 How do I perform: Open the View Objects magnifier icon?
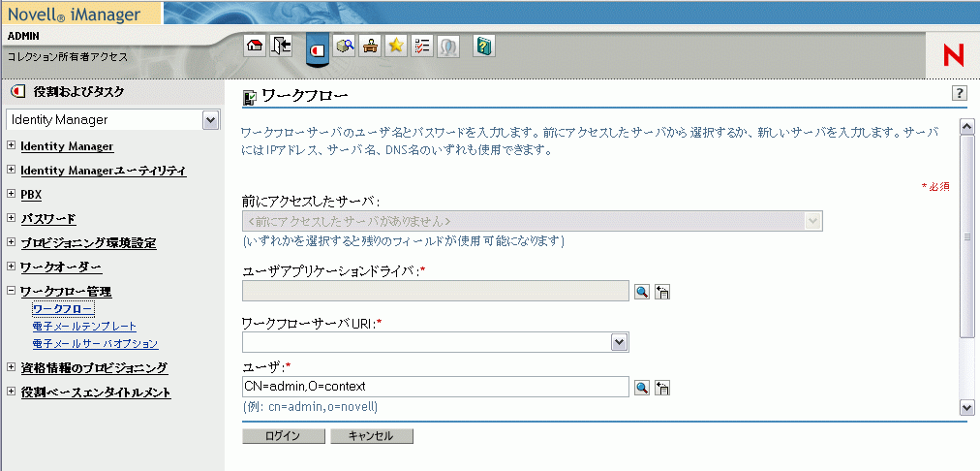pyautogui.click(x=345, y=46)
